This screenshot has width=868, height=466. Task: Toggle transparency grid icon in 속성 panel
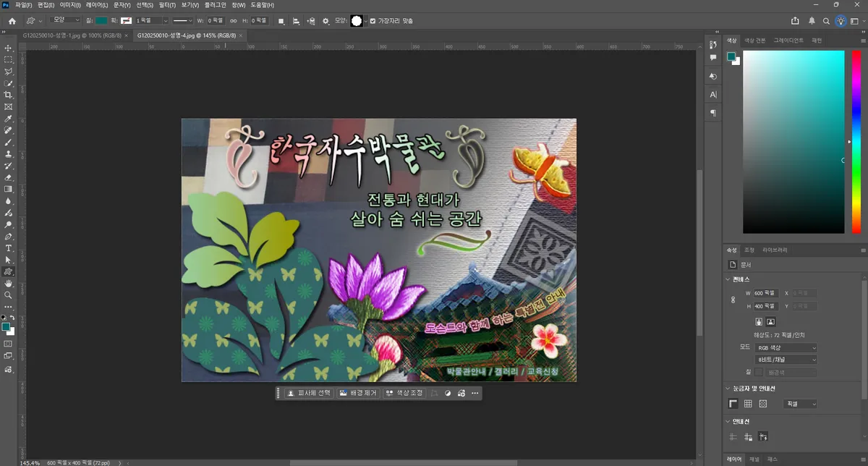[x=762, y=404]
